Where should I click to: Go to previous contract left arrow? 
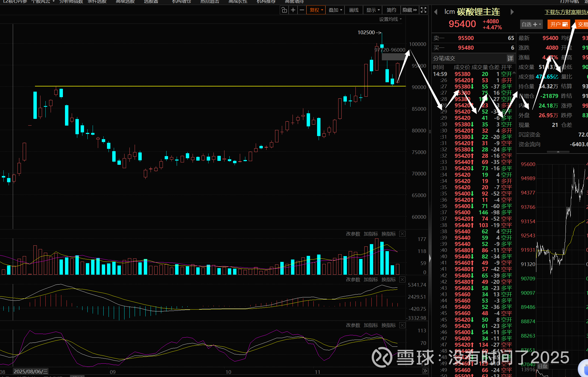pyautogui.click(x=436, y=12)
